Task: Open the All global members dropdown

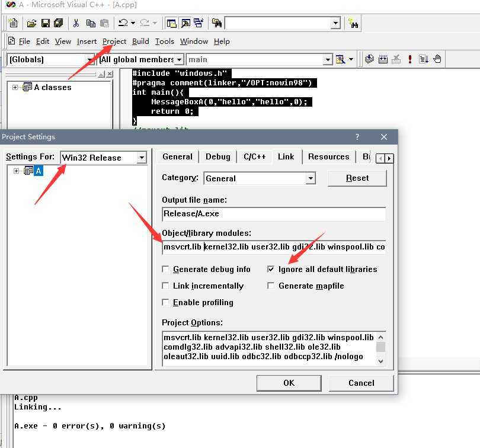Action: (x=179, y=59)
